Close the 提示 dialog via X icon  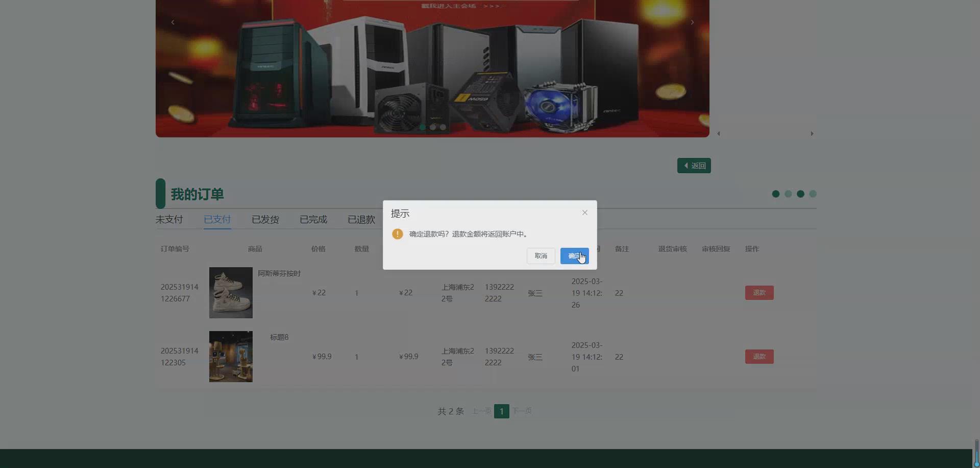point(585,213)
